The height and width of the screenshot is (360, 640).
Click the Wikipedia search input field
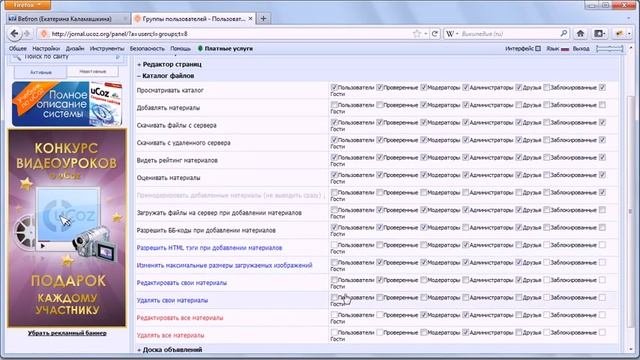[509, 33]
